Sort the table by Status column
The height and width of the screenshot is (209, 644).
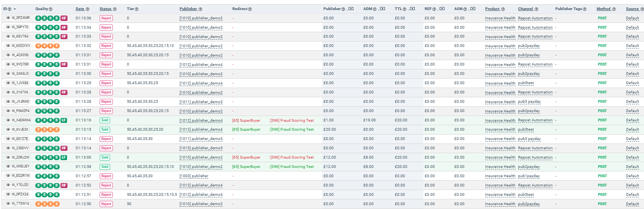(105, 9)
